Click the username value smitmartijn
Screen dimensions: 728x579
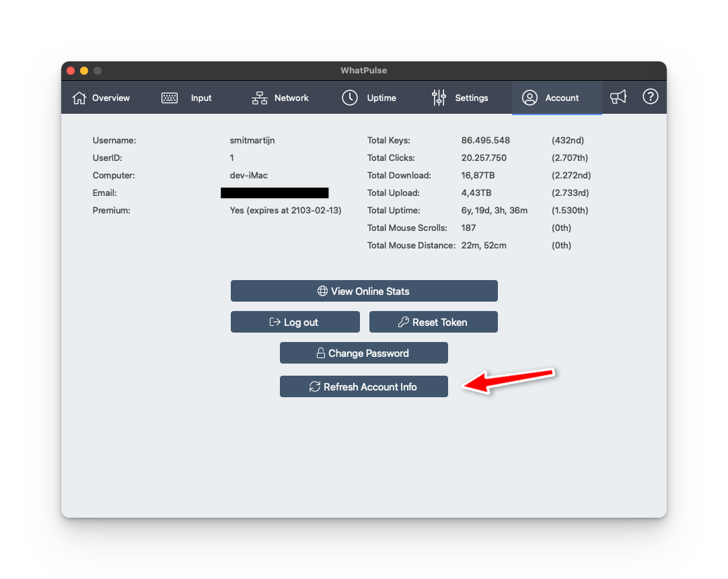tap(252, 141)
